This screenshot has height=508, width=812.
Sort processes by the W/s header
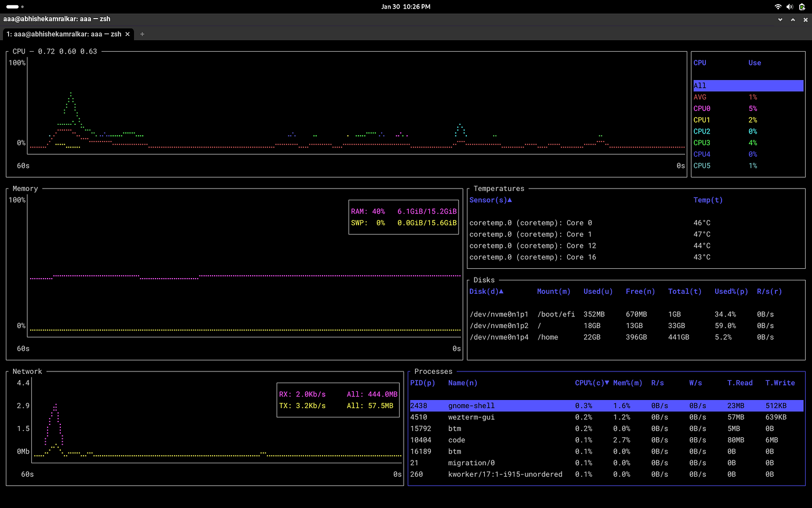click(x=695, y=383)
